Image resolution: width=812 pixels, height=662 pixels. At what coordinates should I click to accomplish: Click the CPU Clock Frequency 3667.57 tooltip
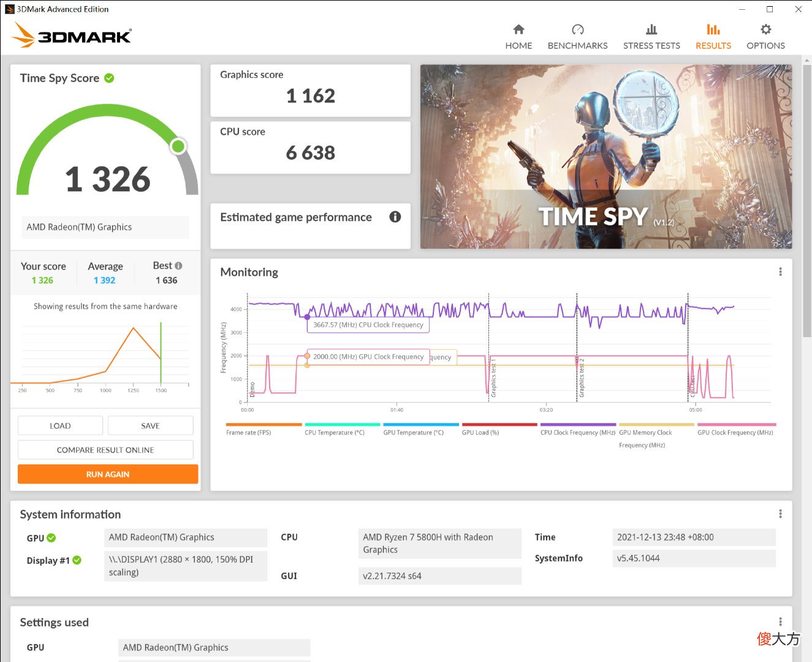pyautogui.click(x=368, y=325)
